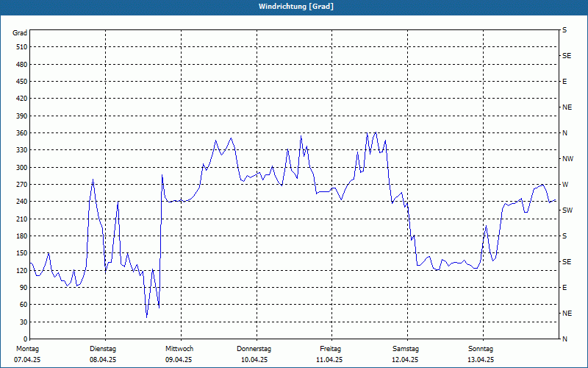Click the date 10.04.25
Viewport: 588px width, 368px height.
254,360
